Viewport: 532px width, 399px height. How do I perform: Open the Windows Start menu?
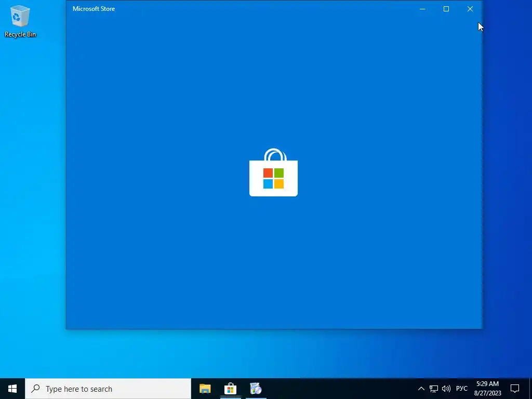[12, 389]
